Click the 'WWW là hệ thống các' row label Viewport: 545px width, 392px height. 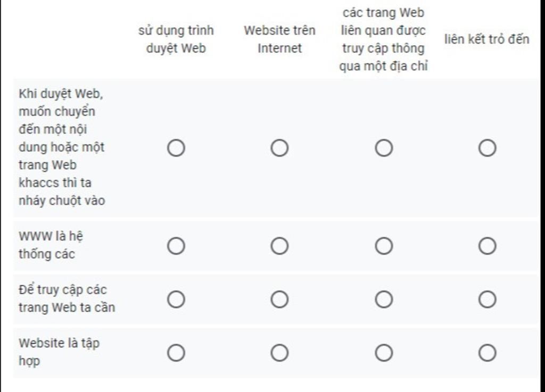[x=51, y=245]
